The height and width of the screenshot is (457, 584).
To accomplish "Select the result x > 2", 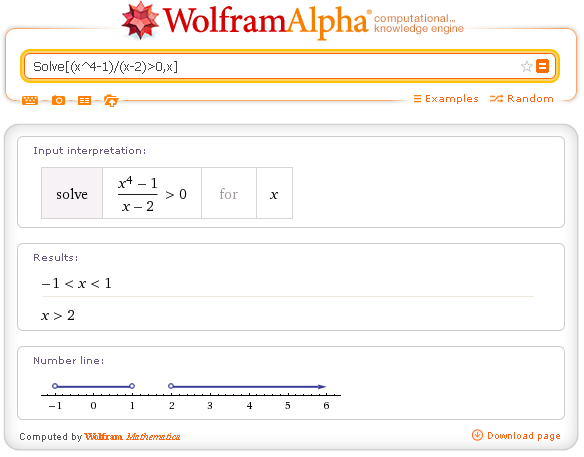I will tap(58, 315).
